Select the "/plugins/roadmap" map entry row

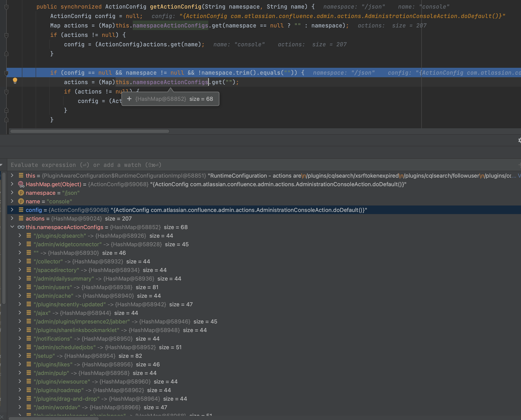(264, 390)
